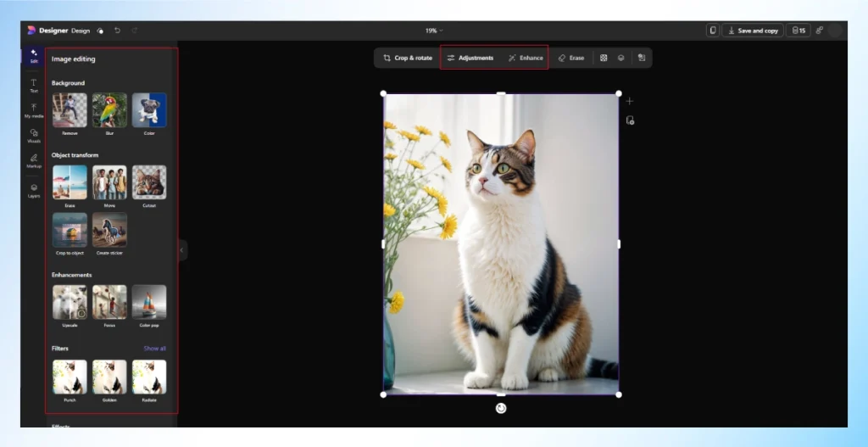Open the credits counter showing 15

[x=798, y=31]
